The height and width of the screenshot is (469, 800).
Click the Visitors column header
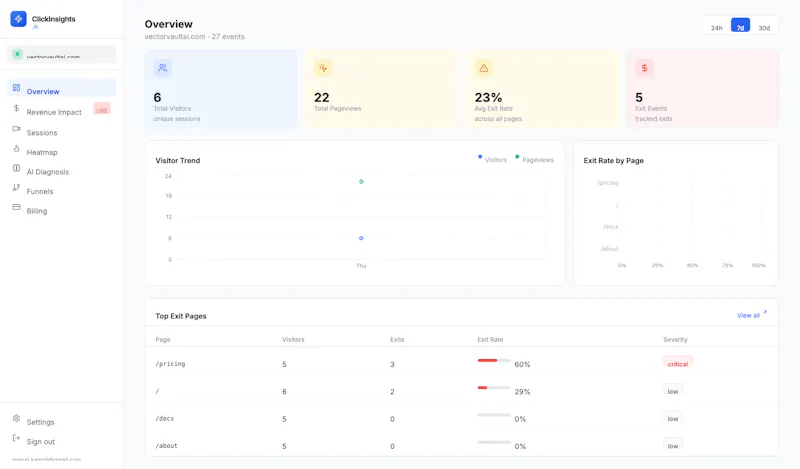tap(293, 339)
